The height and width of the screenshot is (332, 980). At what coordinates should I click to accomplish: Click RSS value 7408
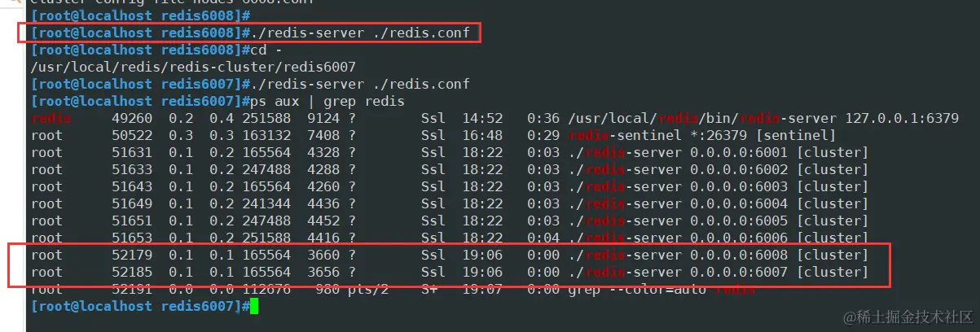[x=323, y=136]
